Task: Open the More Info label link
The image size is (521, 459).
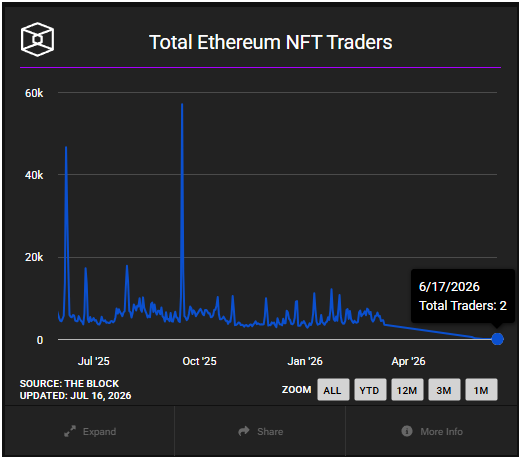Action: point(441,432)
